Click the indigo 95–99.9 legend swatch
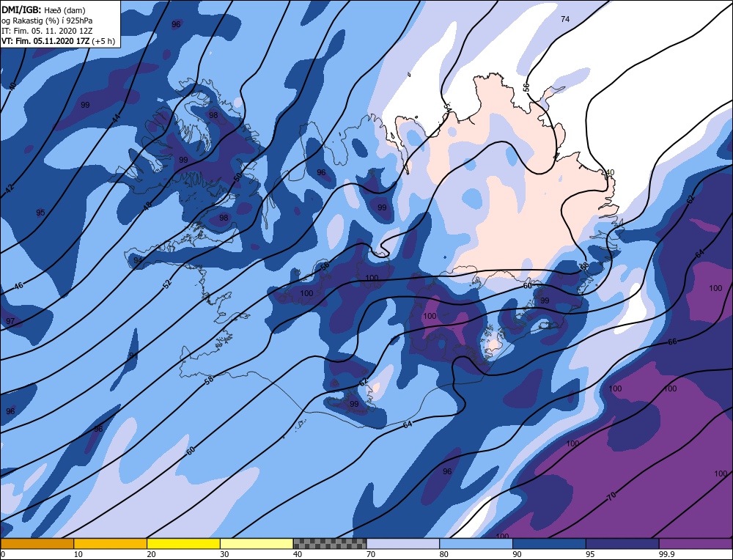Viewport: 733px width, 560px height. pos(622,544)
